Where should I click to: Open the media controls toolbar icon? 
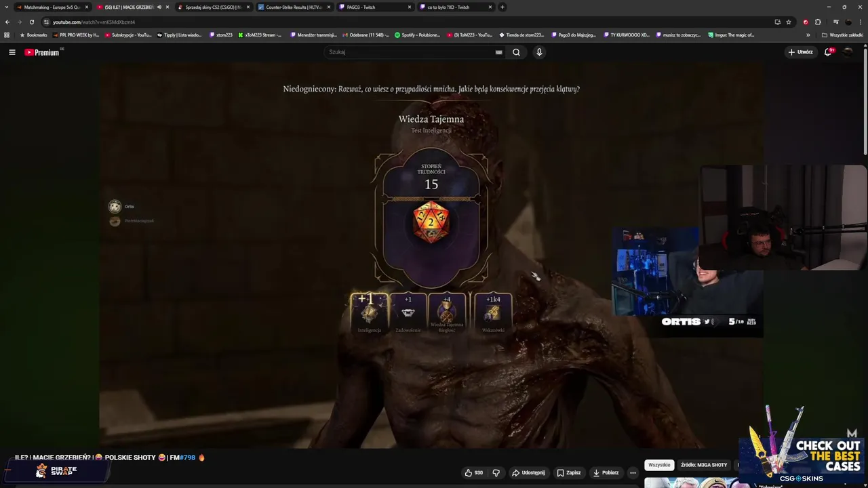click(x=836, y=22)
